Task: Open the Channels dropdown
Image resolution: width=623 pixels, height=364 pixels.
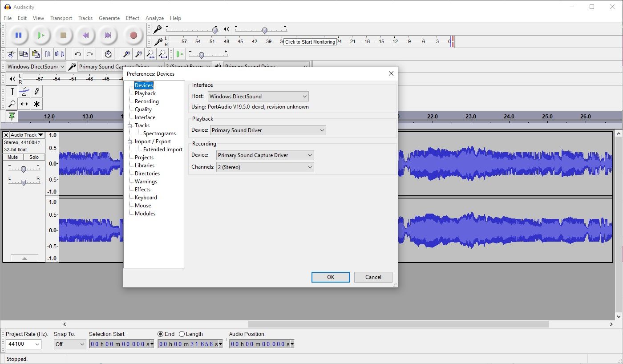Action: (265, 167)
